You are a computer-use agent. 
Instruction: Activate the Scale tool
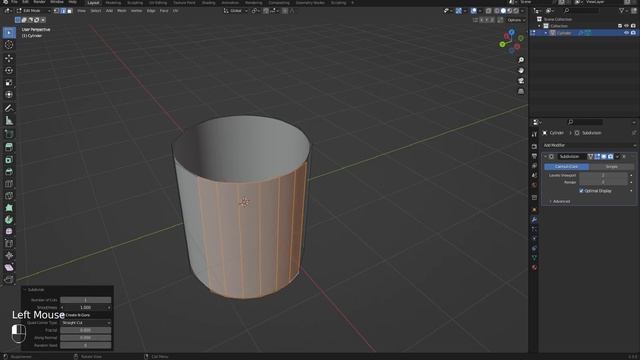(x=9, y=83)
